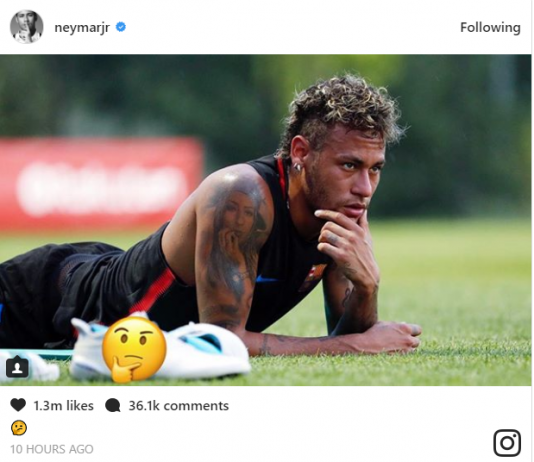The height and width of the screenshot is (462, 534).
Task: Open neymarjr profile avatar
Action: pyautogui.click(x=27, y=27)
